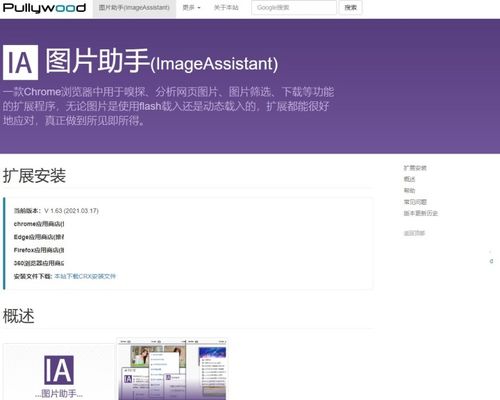Focus the Google搜索 input field
Image resolution: width=500 pixels, height=400 pixels.
(x=294, y=8)
